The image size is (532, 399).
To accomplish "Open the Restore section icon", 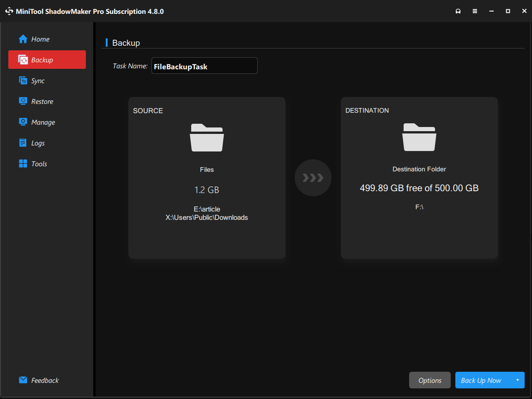I will tap(23, 101).
